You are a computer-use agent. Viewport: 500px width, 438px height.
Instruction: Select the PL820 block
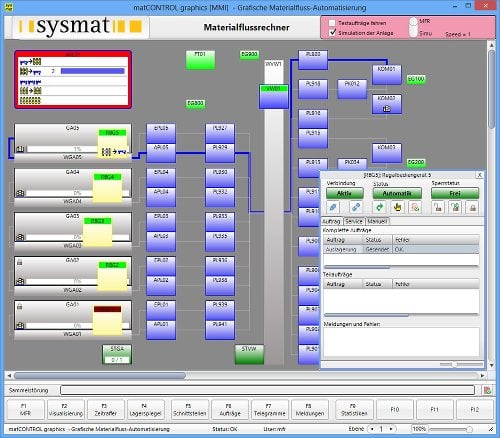point(313,60)
